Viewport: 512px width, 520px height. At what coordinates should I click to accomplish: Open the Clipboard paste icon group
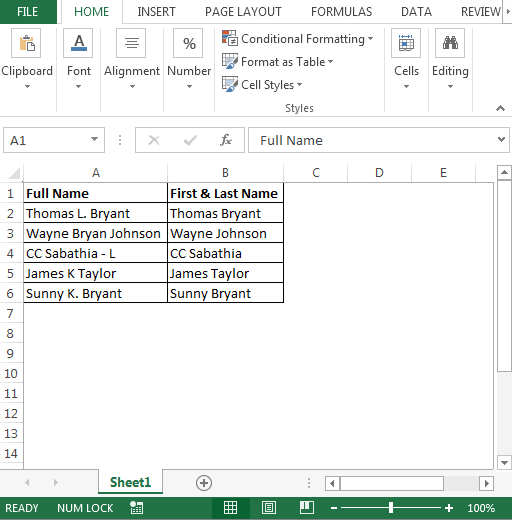point(26,43)
